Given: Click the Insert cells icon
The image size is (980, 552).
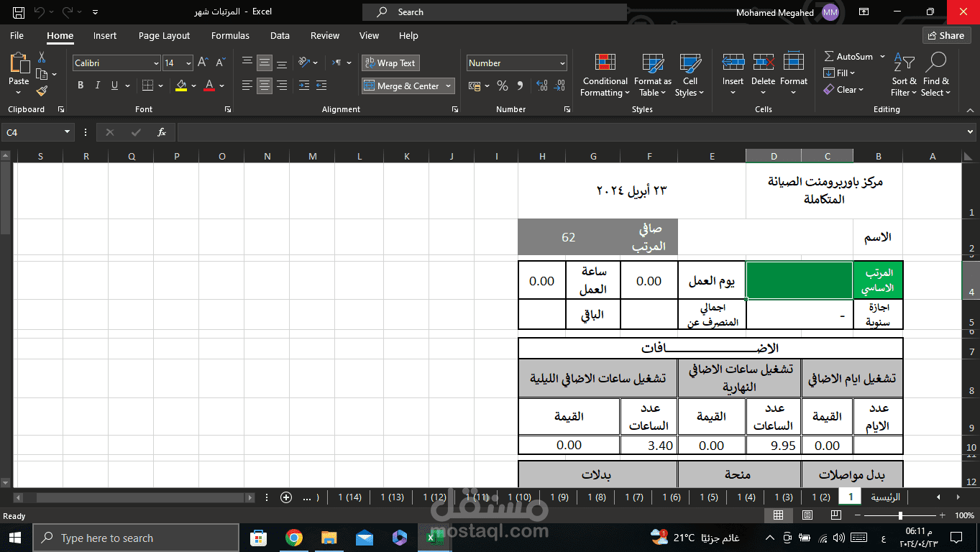Looking at the screenshot, I should tap(733, 63).
